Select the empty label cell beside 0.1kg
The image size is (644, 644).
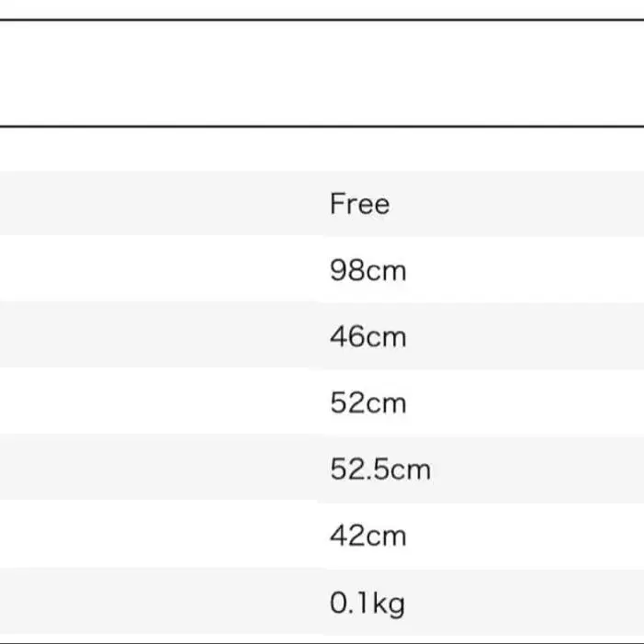(156, 604)
